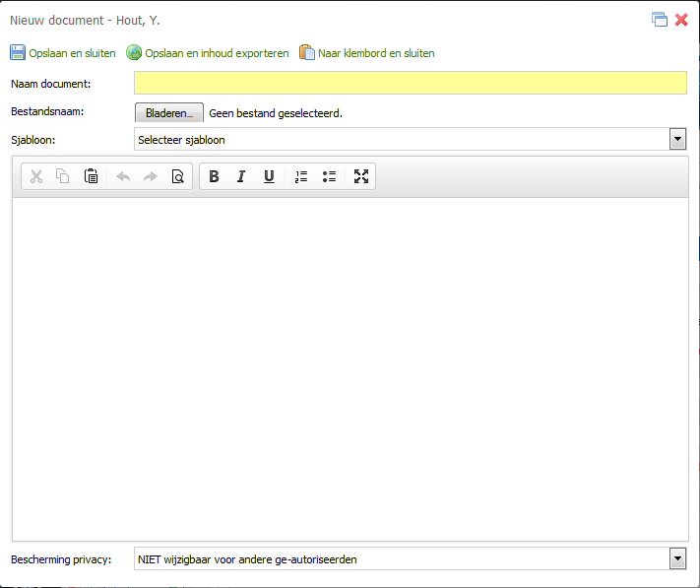Click the Paste clipboard icon in editor toolbar
The height and width of the screenshot is (588, 700).
pyautogui.click(x=91, y=176)
